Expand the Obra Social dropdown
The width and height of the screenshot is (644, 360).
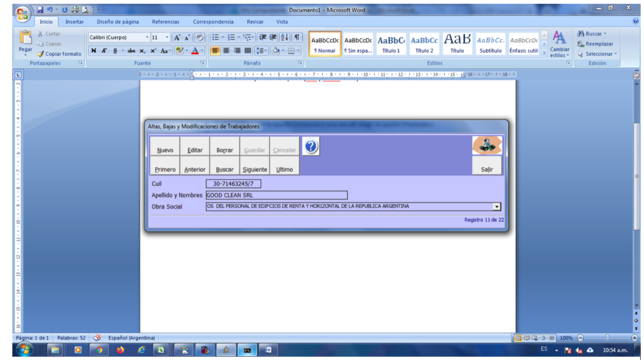(x=496, y=207)
